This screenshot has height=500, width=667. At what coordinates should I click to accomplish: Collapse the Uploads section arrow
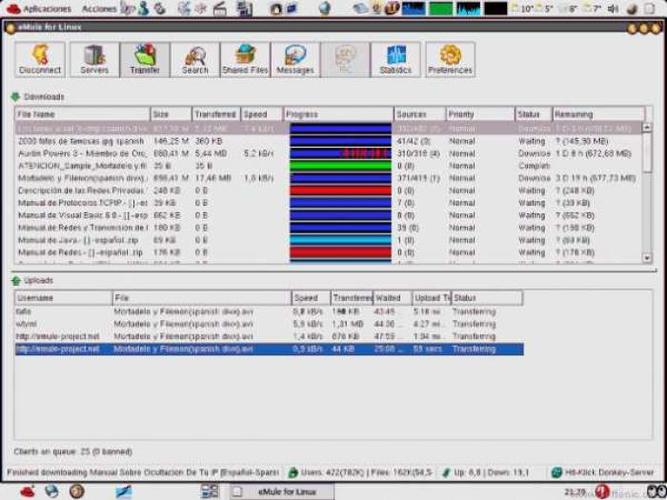(15, 281)
